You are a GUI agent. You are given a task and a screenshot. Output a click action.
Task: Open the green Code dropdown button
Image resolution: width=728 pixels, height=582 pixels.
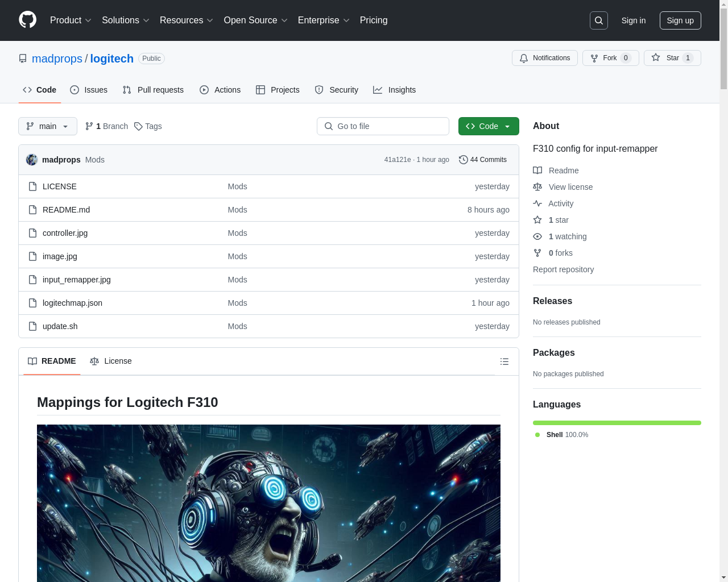(x=489, y=126)
